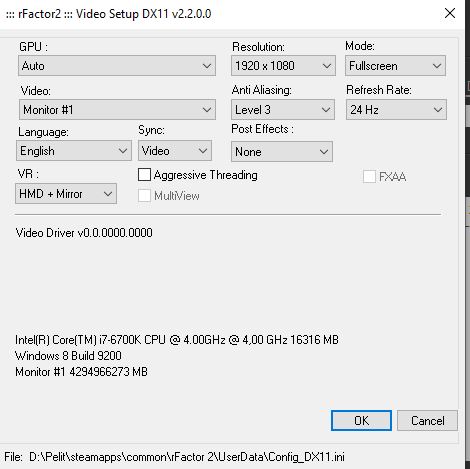The width and height of the screenshot is (470, 469).
Task: Change the Mode dropdown from Fullscreen
Action: click(395, 66)
